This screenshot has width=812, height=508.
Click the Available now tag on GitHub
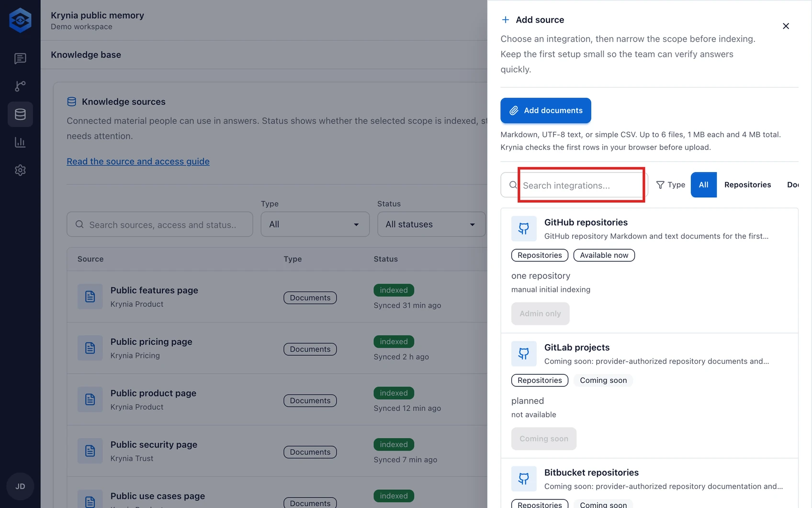pos(604,255)
